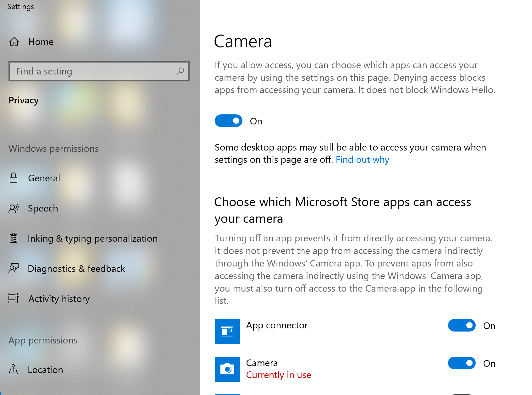This screenshot has width=532, height=395.
Task: Open Location permissions page
Action: point(100,370)
